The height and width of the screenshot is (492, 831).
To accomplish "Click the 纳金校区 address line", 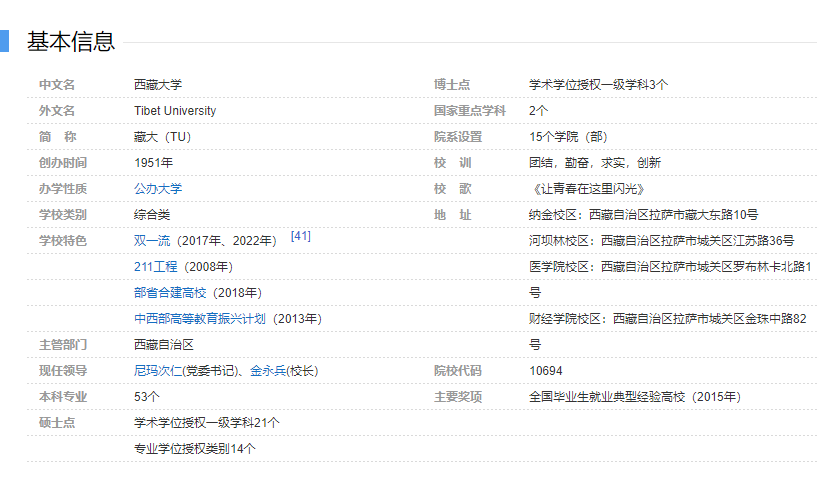I will click(x=643, y=214).
